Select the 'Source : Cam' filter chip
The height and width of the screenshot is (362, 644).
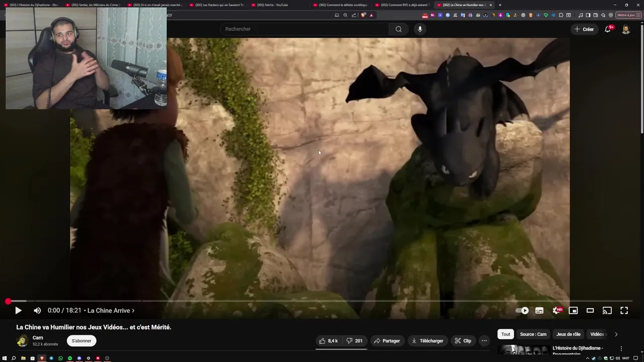[x=533, y=334]
